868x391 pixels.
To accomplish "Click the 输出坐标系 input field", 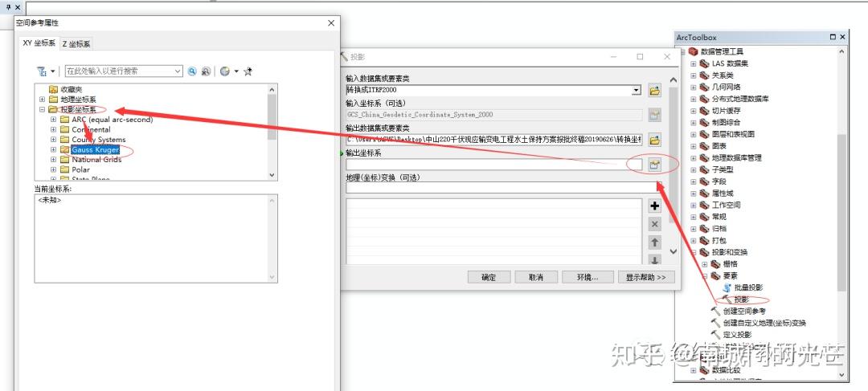I will [x=493, y=165].
